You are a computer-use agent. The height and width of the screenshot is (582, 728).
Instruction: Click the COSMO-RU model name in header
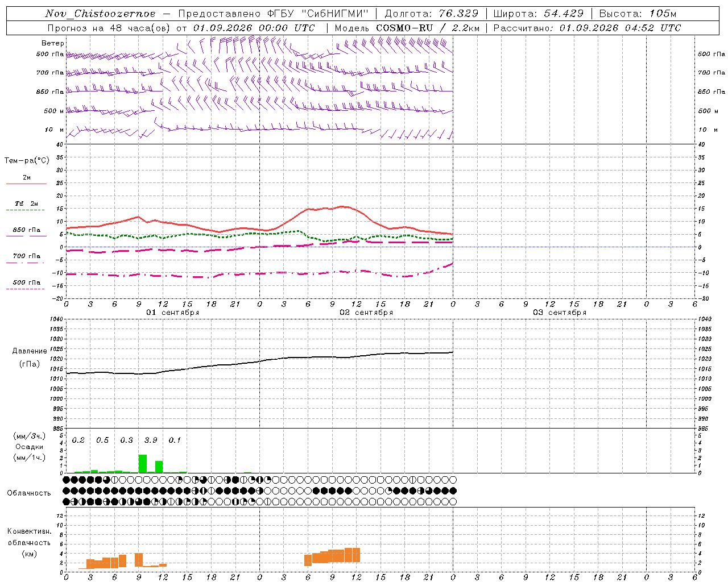(x=404, y=28)
